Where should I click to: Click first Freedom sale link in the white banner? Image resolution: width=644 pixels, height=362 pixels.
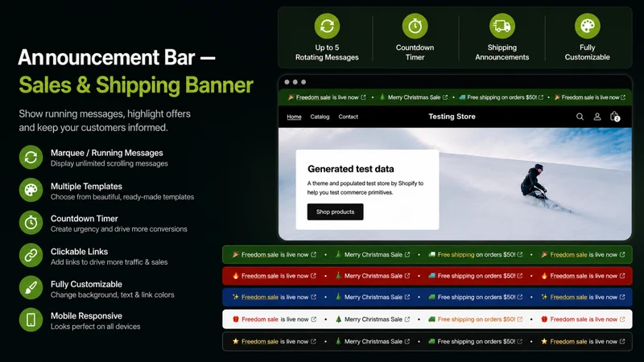coord(260,319)
